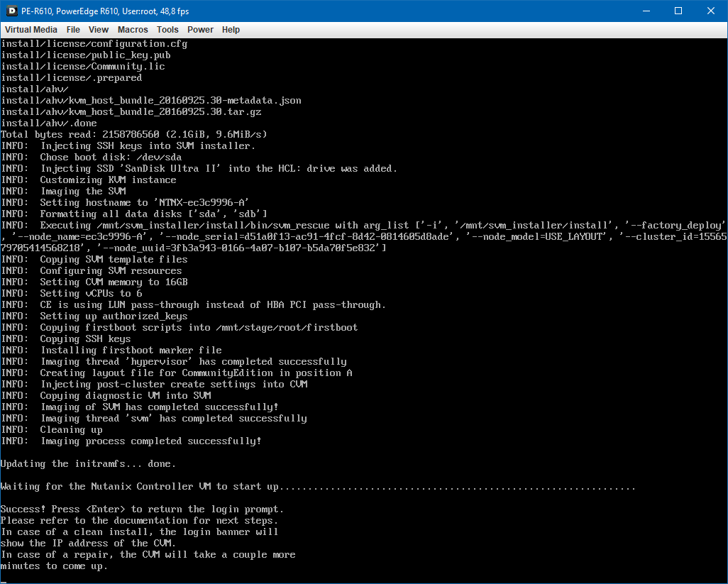
Task: Minimize the PE-R610 console window
Action: 646,11
